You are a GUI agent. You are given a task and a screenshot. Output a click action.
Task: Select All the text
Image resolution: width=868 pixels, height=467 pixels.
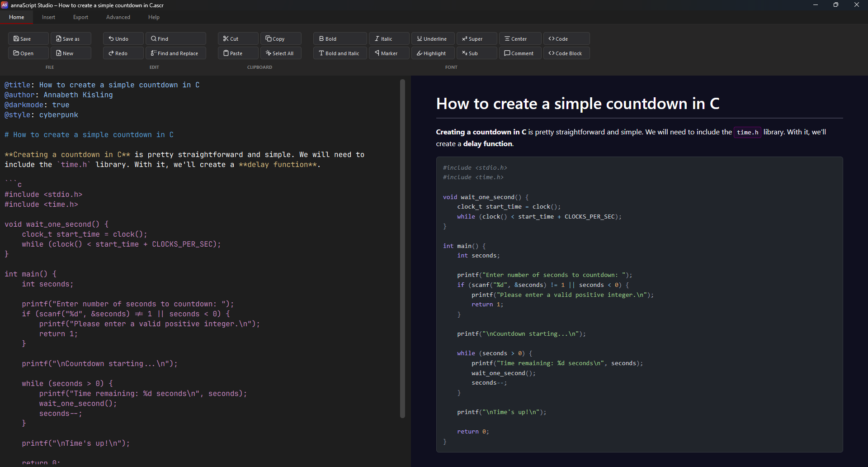[281, 53]
